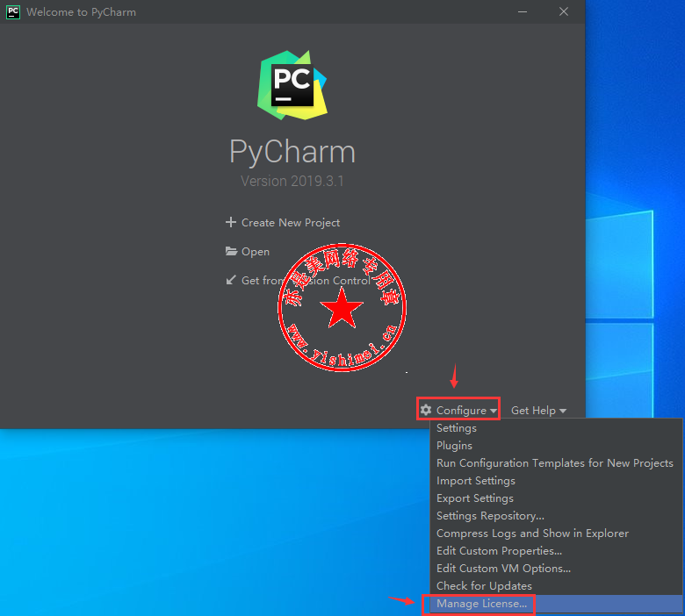Screen dimensions: 685x616
Task: Close the Welcome to PyCharm window
Action: coord(564,11)
